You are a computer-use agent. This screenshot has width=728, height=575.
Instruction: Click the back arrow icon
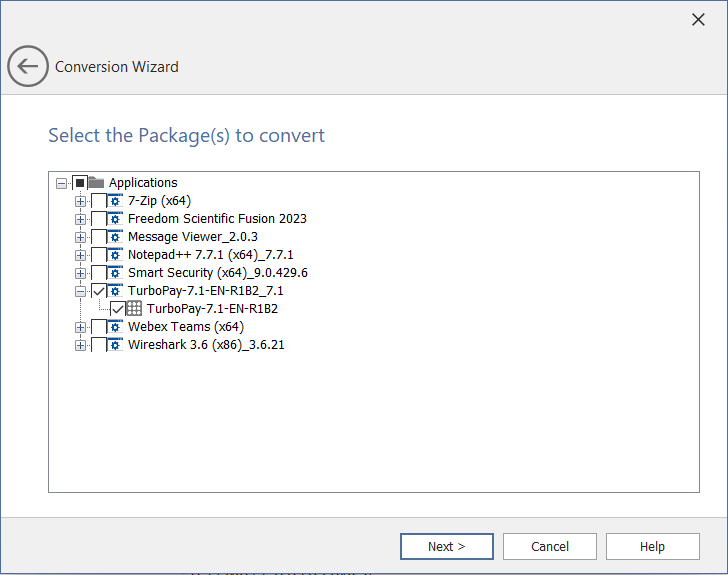pos(27,67)
